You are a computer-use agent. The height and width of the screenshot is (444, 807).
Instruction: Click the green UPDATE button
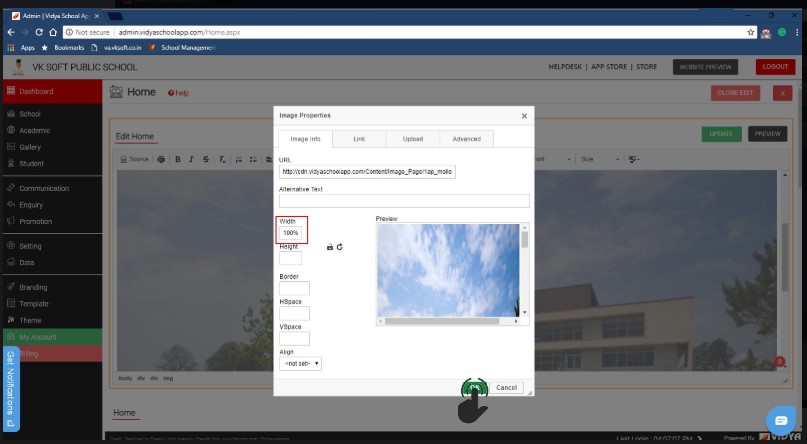click(722, 134)
